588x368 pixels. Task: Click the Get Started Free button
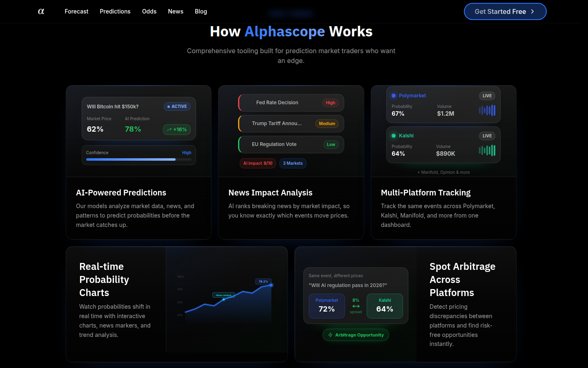click(x=505, y=11)
